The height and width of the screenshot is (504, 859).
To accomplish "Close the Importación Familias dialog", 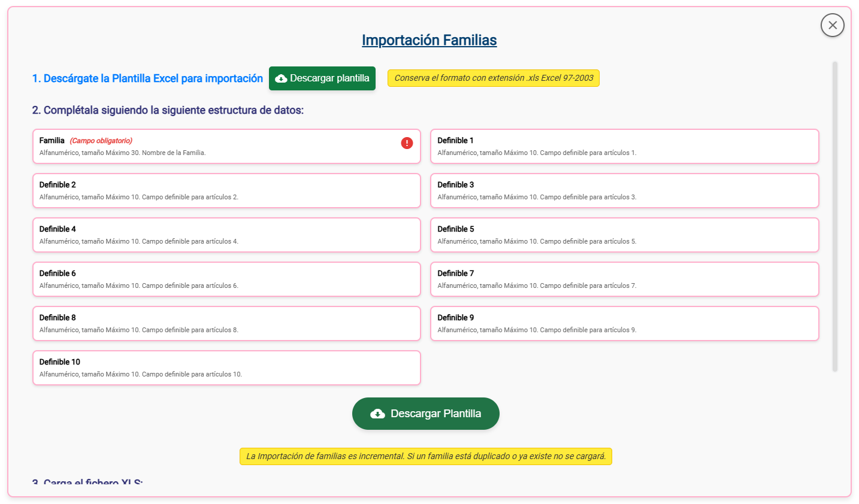I will [x=832, y=25].
